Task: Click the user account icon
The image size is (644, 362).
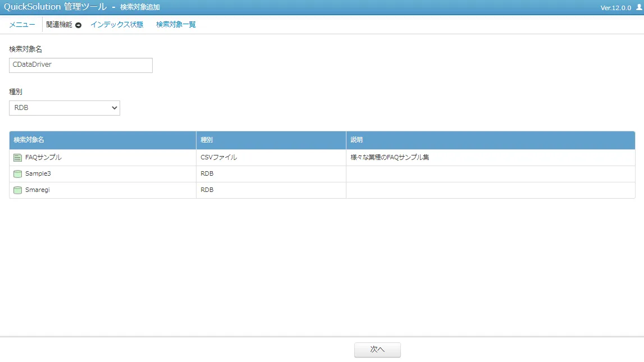Action: point(638,8)
